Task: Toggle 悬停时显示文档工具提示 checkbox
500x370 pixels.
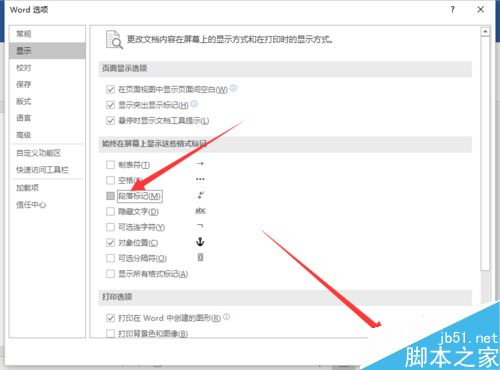Action: [110, 121]
